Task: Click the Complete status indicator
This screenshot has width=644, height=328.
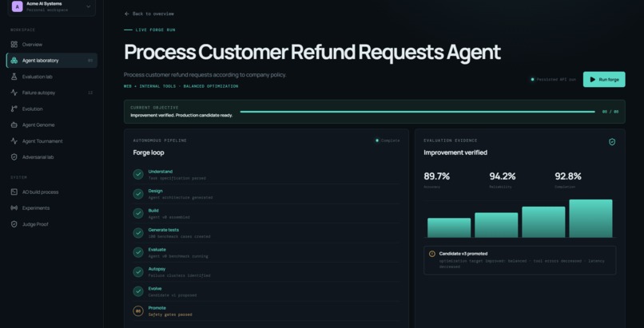Action: 388,140
